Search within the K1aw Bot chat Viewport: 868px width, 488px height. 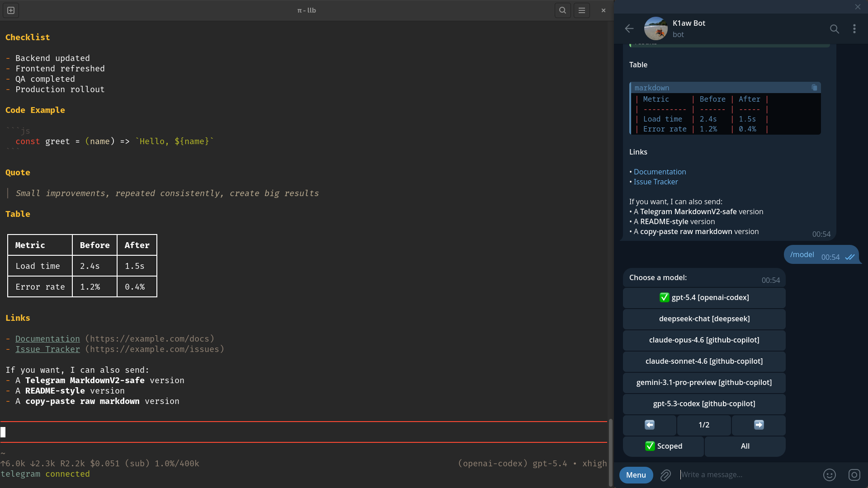tap(835, 29)
